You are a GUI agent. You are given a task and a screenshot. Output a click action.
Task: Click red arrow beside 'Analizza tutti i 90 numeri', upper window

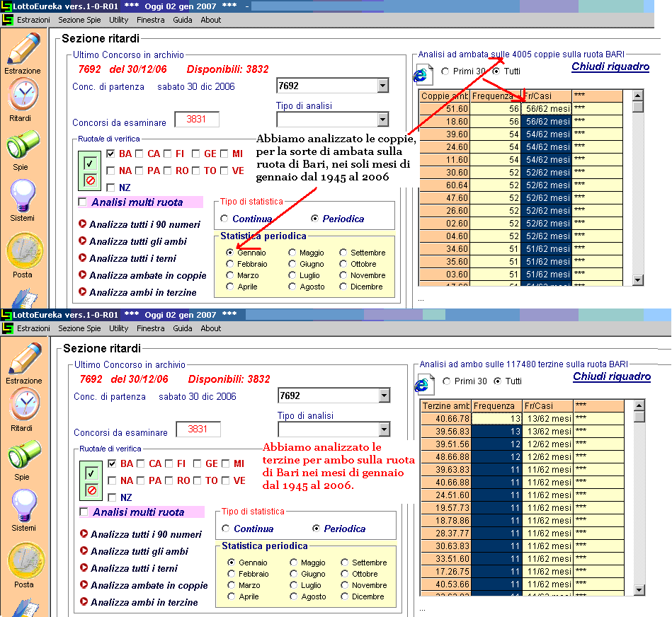coord(83,224)
